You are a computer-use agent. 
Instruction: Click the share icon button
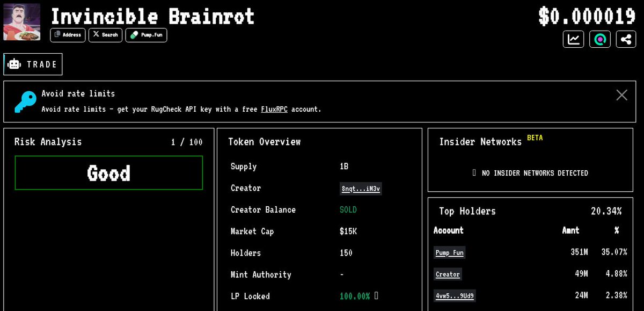626,39
